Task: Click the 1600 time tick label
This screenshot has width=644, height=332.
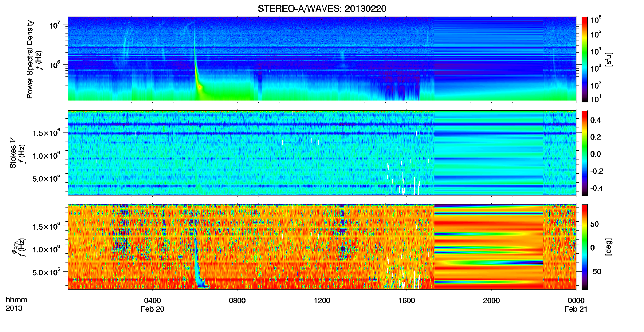Action: (407, 300)
